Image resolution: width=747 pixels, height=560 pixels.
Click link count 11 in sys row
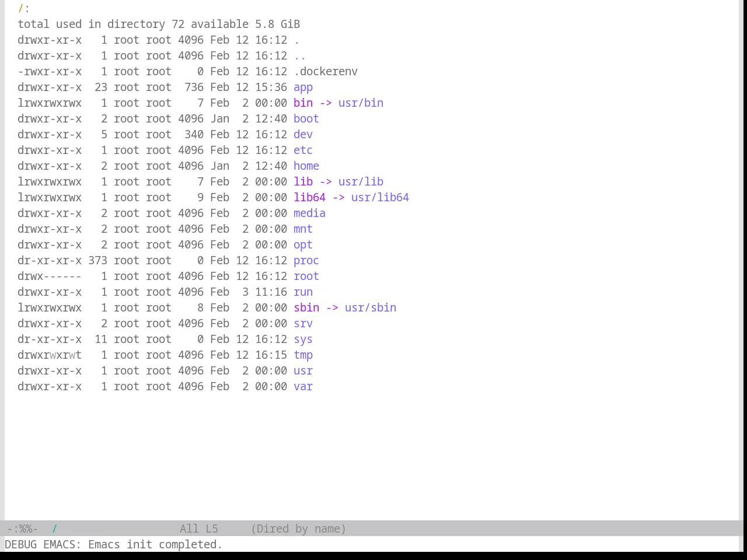pyautogui.click(x=101, y=339)
